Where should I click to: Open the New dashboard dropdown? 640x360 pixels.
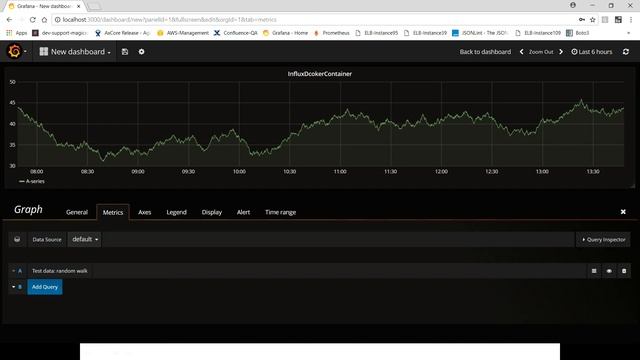(x=75, y=52)
